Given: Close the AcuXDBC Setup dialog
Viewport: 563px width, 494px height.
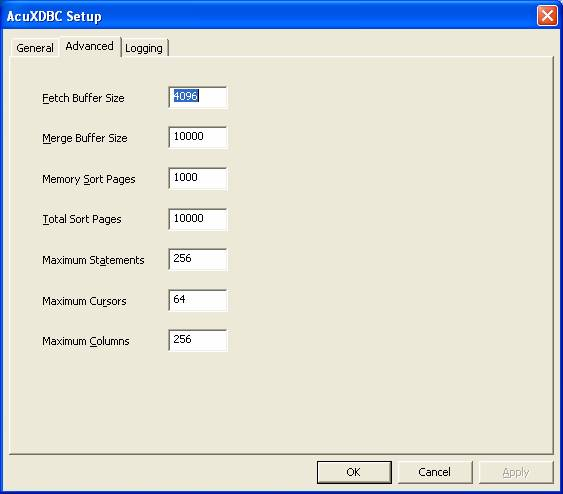Looking at the screenshot, I should click(547, 16).
